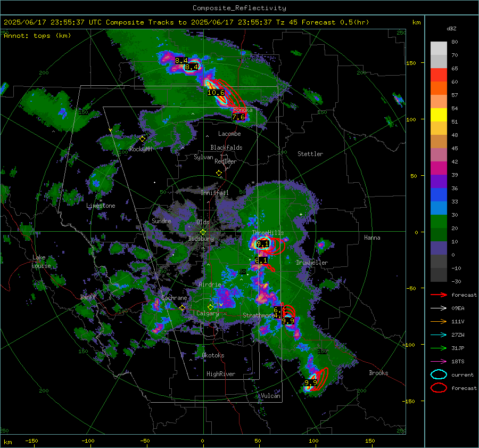Click the 'Annot: tops (km)' annotation text
The width and height of the screenshot is (479, 448).
[37, 36]
